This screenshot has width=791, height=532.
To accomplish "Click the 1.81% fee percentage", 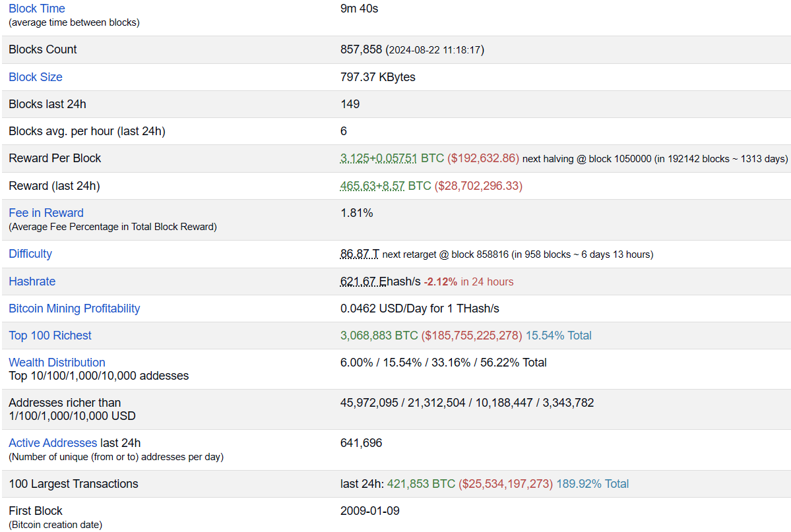I will click(357, 213).
